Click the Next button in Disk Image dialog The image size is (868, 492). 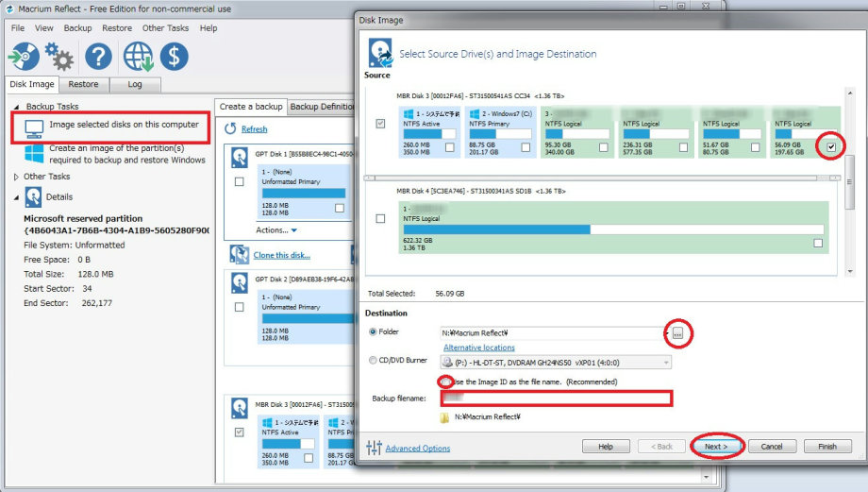coord(717,446)
